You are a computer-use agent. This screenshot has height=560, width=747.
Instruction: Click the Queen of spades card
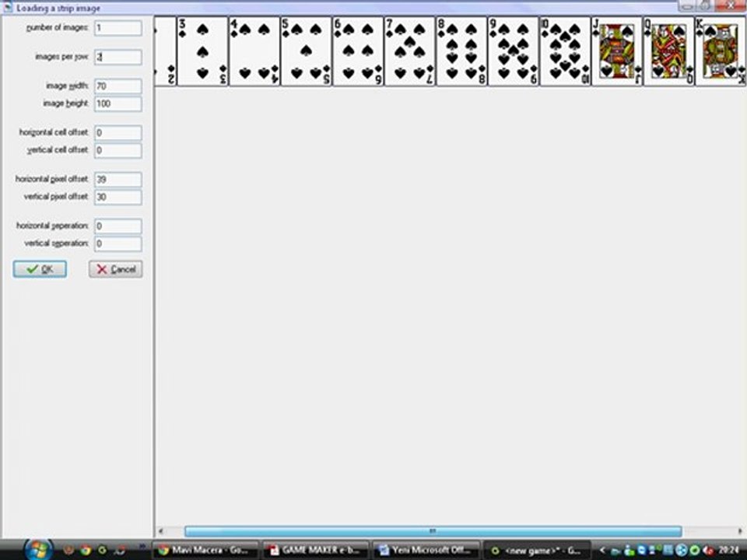point(669,51)
